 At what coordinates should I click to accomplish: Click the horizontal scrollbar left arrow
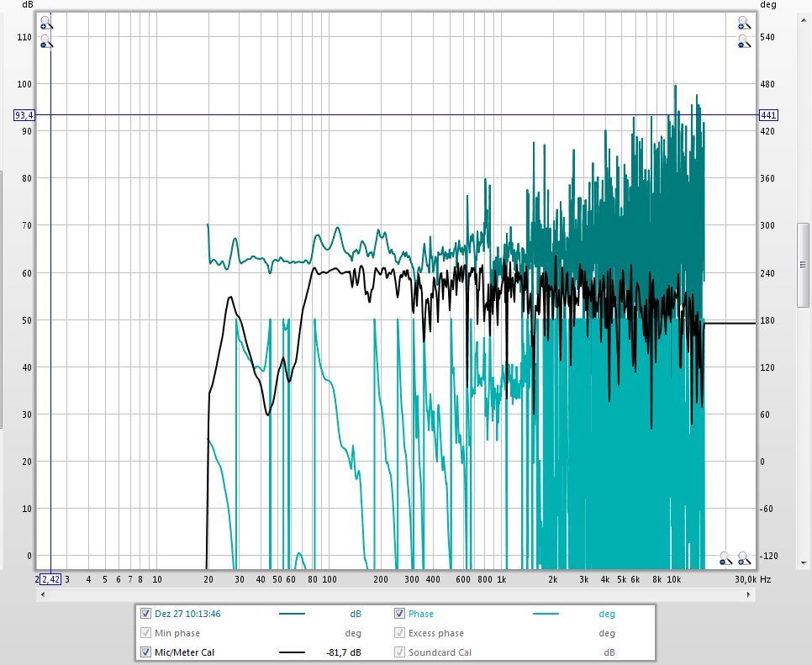41,594
